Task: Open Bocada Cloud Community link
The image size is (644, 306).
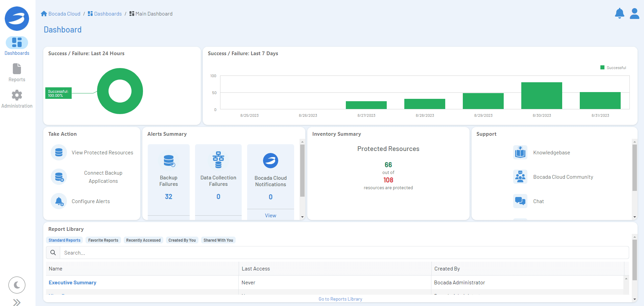Action: point(563,177)
